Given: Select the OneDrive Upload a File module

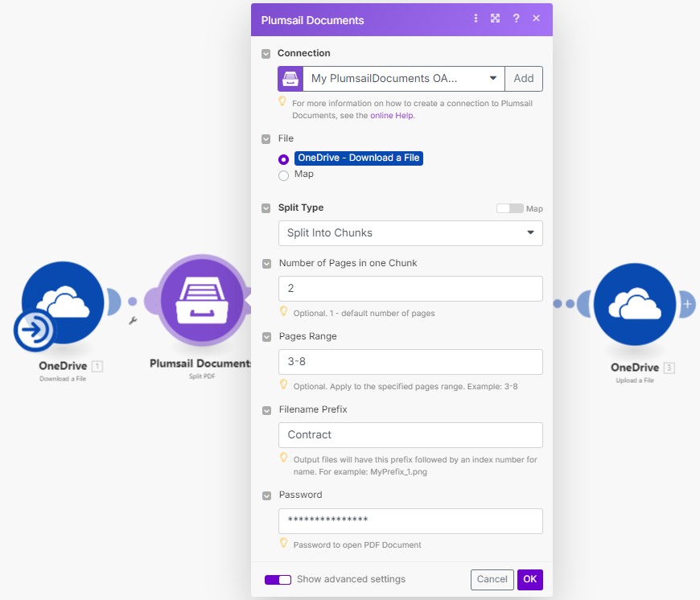Looking at the screenshot, I should pyautogui.click(x=634, y=304).
